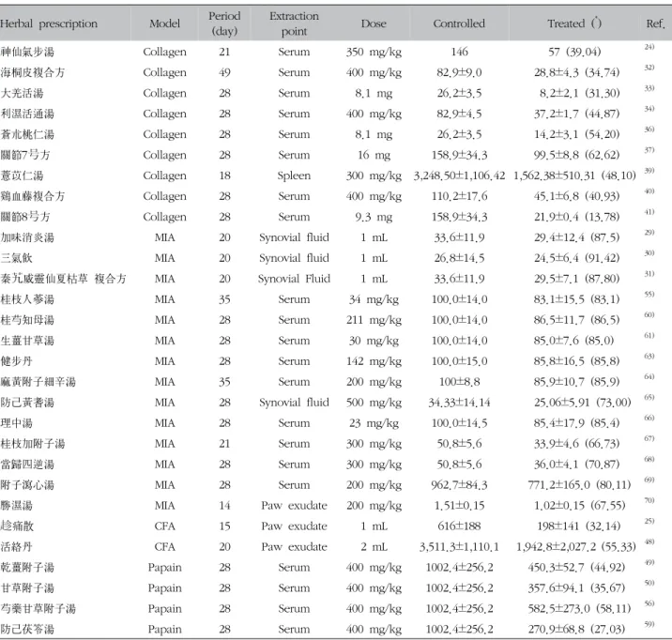The width and height of the screenshot is (672, 640).
Task: Select the Model column header
Action: (164, 23)
